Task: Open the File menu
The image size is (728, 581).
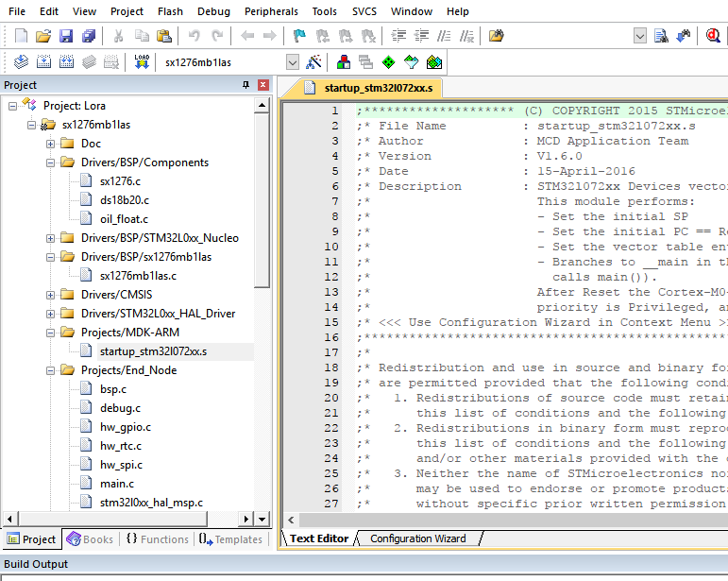Action: [17, 11]
